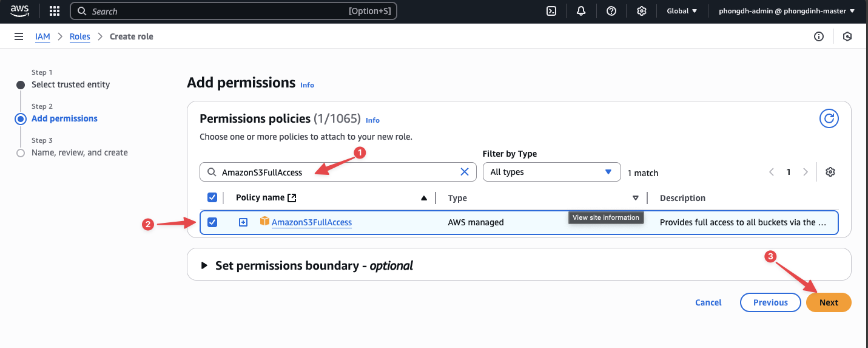The height and width of the screenshot is (348, 868).
Task: Open the Filter by Type dropdown
Action: [552, 172]
